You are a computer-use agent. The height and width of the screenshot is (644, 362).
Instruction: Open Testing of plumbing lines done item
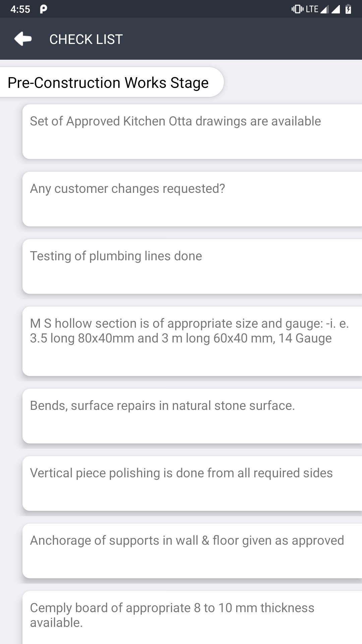[192, 266]
